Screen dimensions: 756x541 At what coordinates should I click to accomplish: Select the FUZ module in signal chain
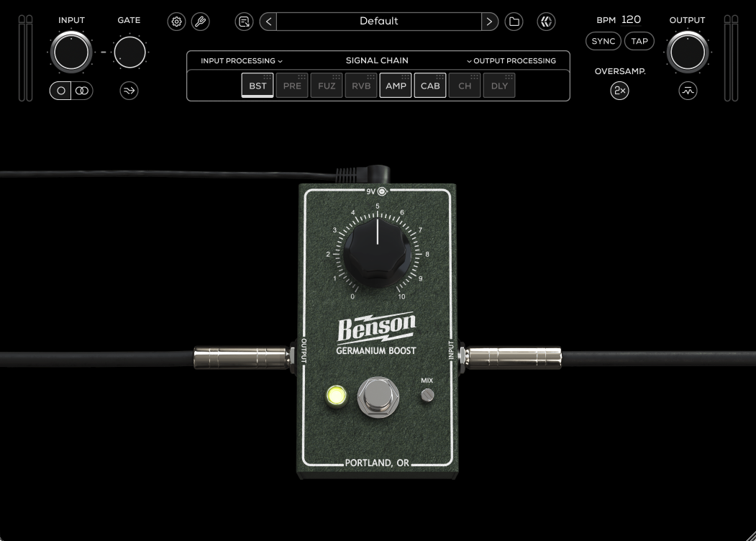pyautogui.click(x=327, y=86)
